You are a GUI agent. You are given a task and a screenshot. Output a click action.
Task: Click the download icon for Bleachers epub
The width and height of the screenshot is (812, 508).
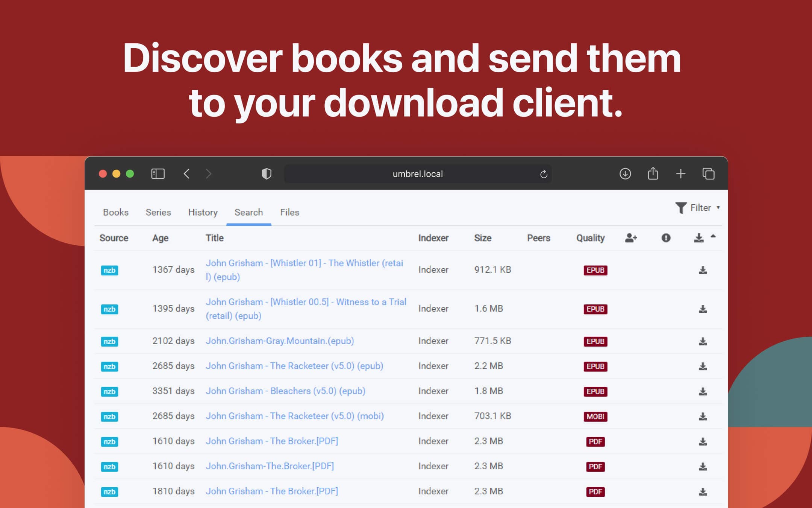click(x=702, y=390)
